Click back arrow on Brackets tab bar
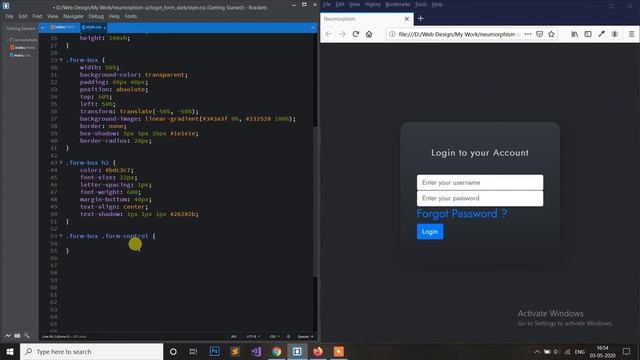Viewport: 640px width, 360px height. [43, 27]
